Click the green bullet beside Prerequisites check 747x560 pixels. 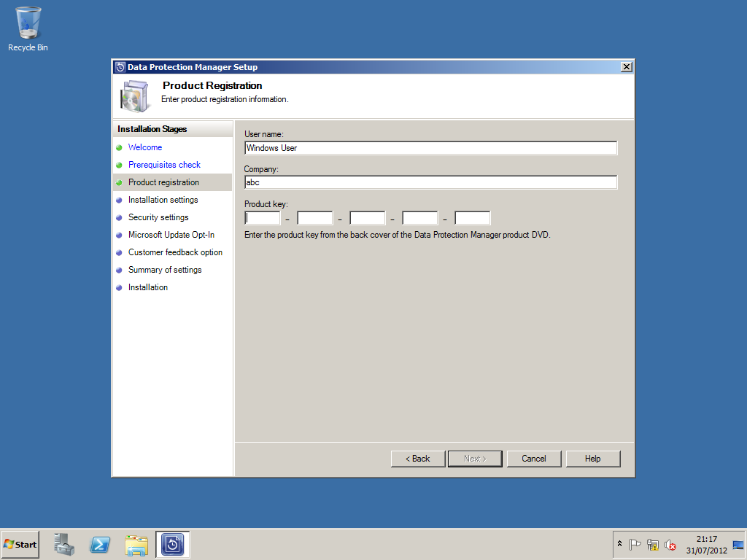(119, 166)
